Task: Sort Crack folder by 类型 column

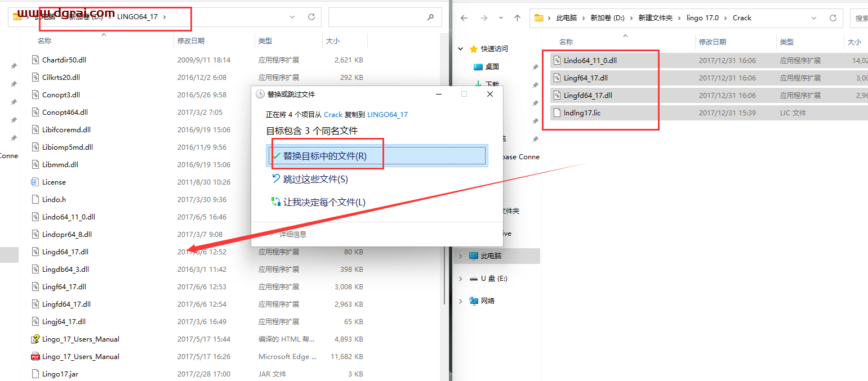Action: (x=787, y=42)
